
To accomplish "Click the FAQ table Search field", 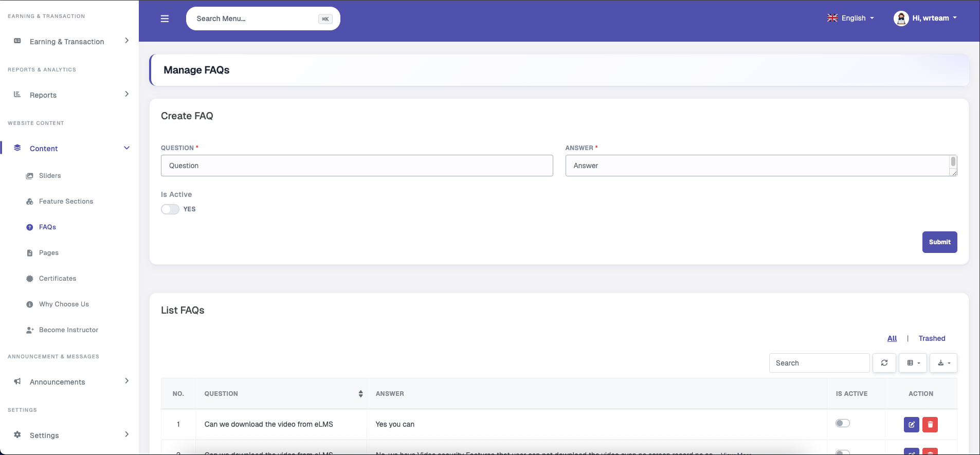I will point(820,363).
